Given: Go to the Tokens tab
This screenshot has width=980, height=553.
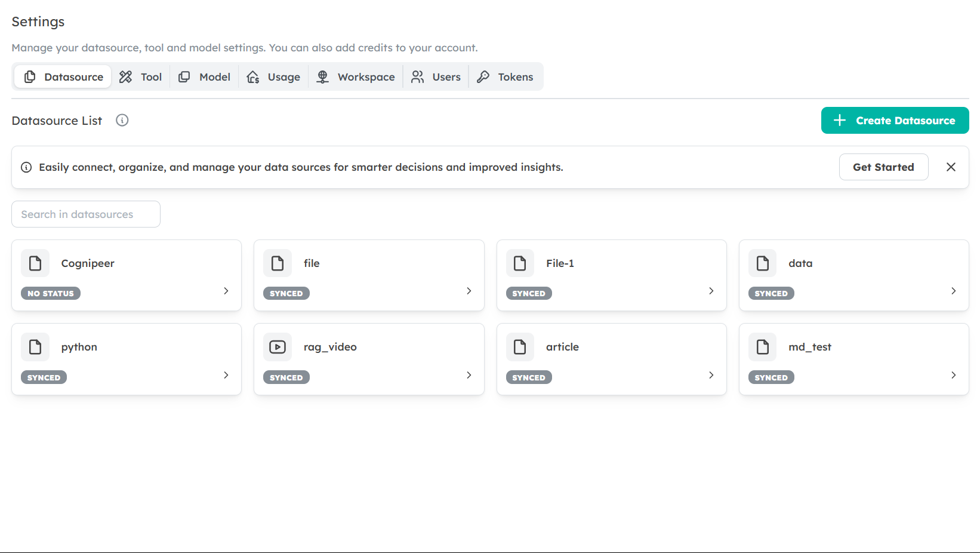Looking at the screenshot, I should pyautogui.click(x=506, y=77).
